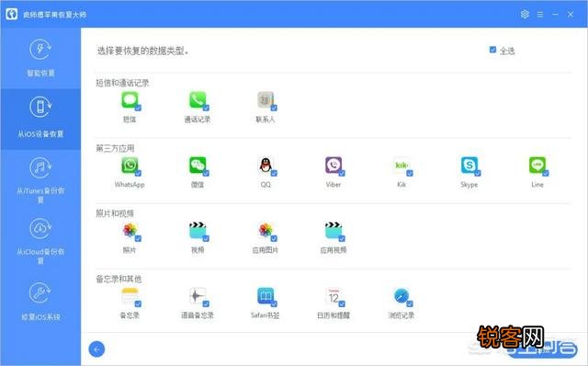This screenshot has height=366, width=588.
Task: Select the 应用视频 app videos icon
Action: click(334, 231)
